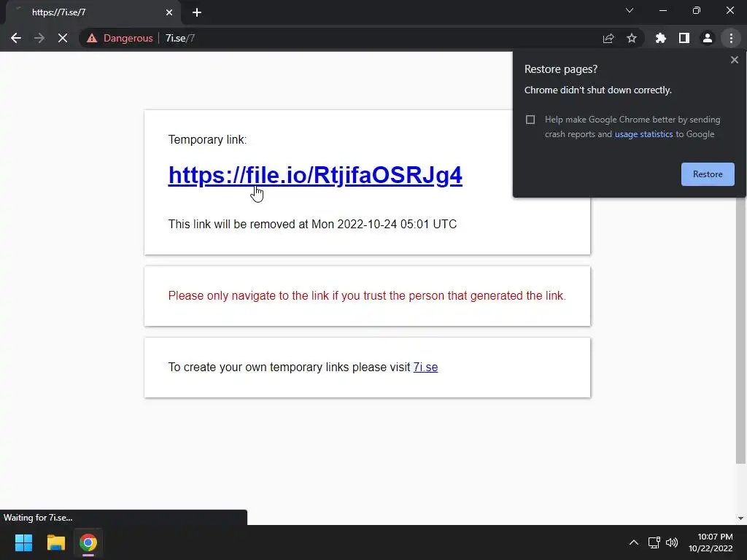Open a new tab with plus button
The image size is (747, 560).
pyautogui.click(x=197, y=12)
